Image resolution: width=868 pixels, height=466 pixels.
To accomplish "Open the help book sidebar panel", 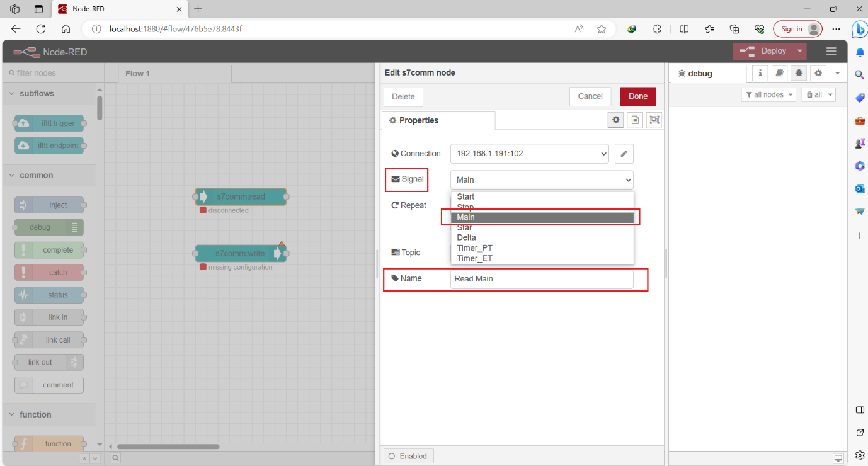I will click(779, 73).
